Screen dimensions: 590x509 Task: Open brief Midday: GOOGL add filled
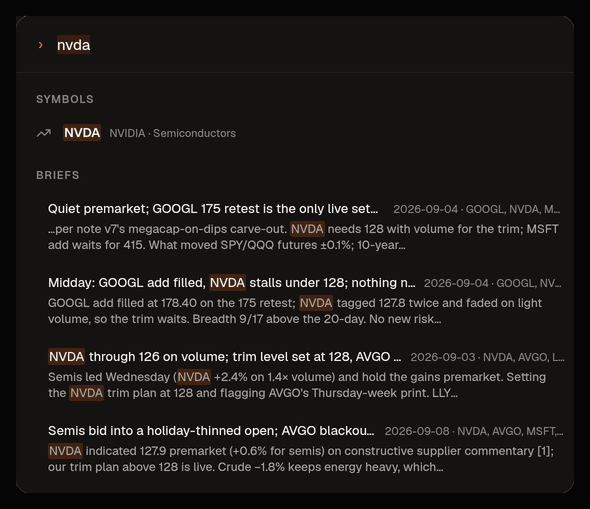[232, 283]
